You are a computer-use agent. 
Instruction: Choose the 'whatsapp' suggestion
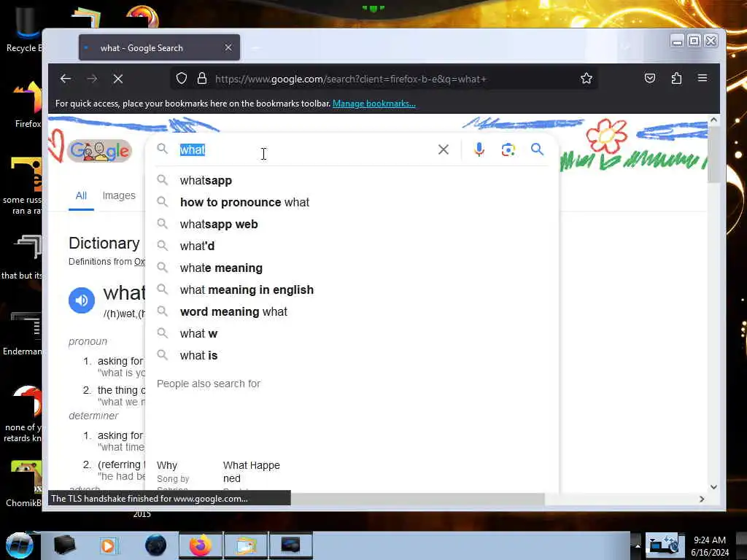click(352, 181)
